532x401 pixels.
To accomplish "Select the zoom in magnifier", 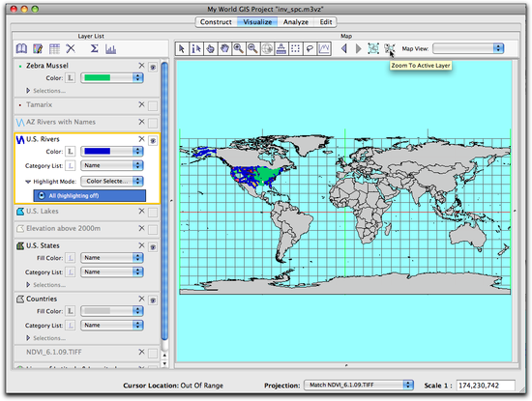I will (239, 49).
